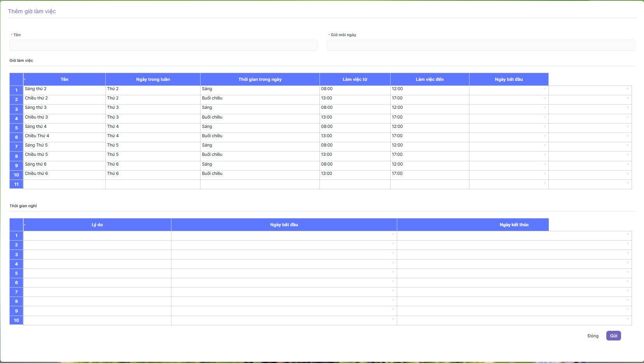The width and height of the screenshot is (644, 363).
Task: Expand Ngày kết thúc dropdown in time-off row 10
Action: pos(627,319)
